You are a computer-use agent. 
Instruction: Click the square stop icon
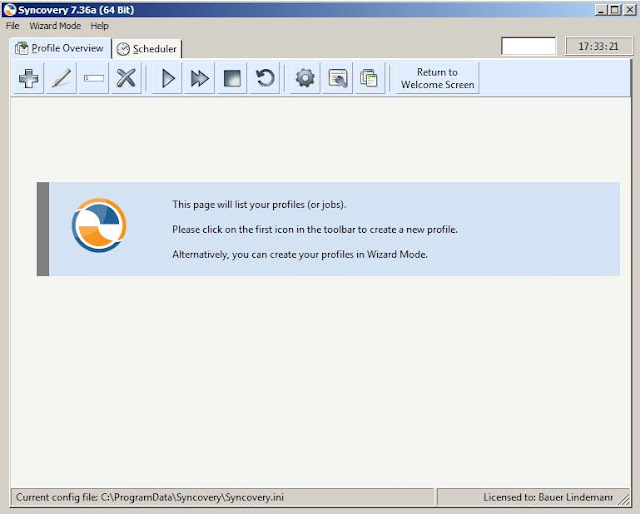click(232, 78)
